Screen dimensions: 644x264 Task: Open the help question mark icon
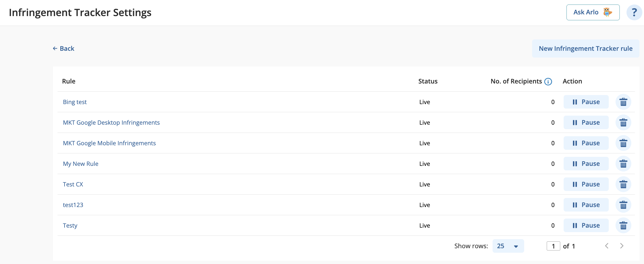[x=634, y=12]
